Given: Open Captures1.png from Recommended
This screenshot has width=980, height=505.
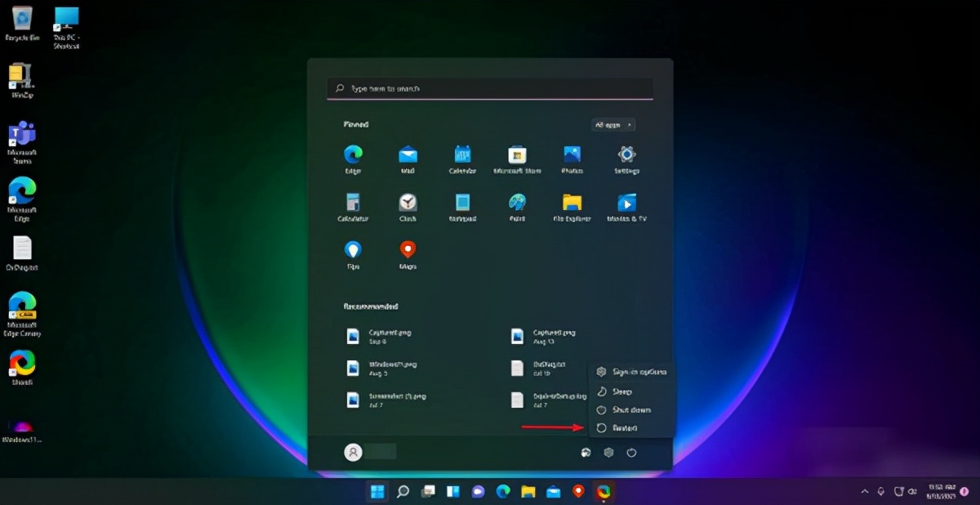Looking at the screenshot, I should 384,334.
